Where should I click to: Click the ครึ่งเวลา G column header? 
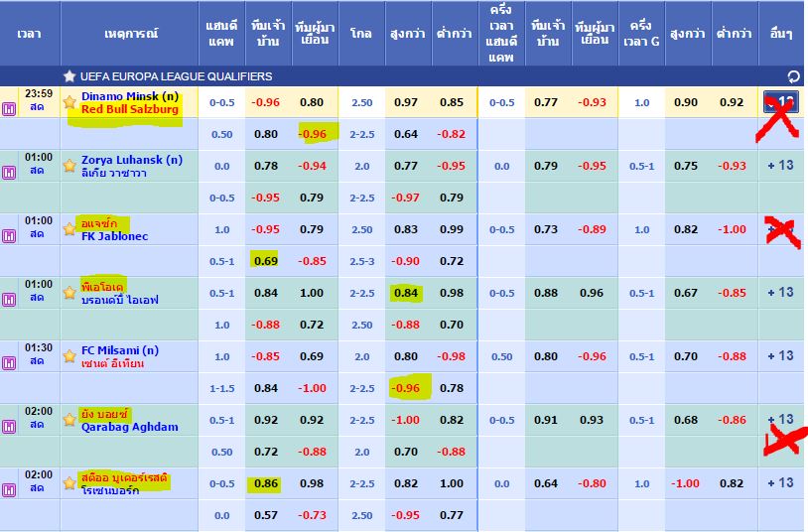tap(641, 34)
